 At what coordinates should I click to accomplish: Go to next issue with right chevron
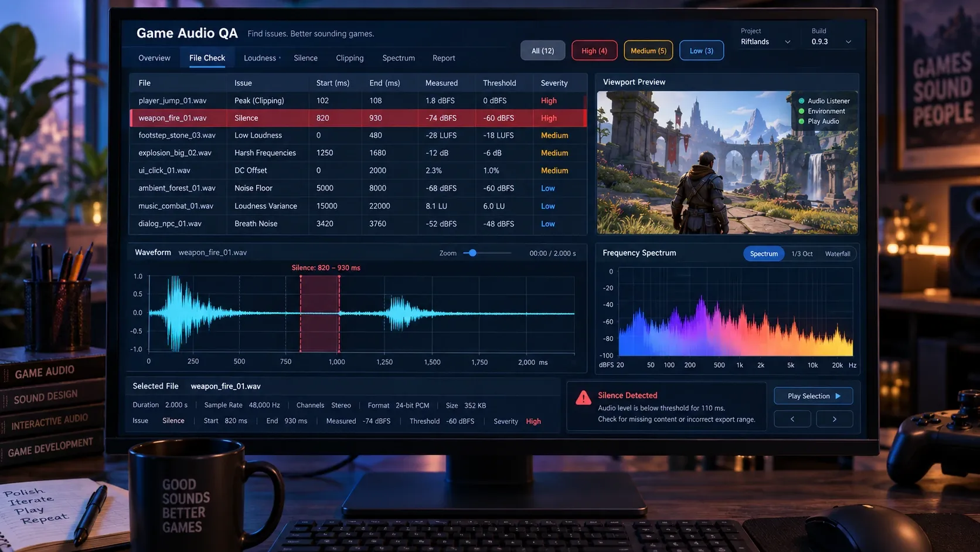point(835,419)
